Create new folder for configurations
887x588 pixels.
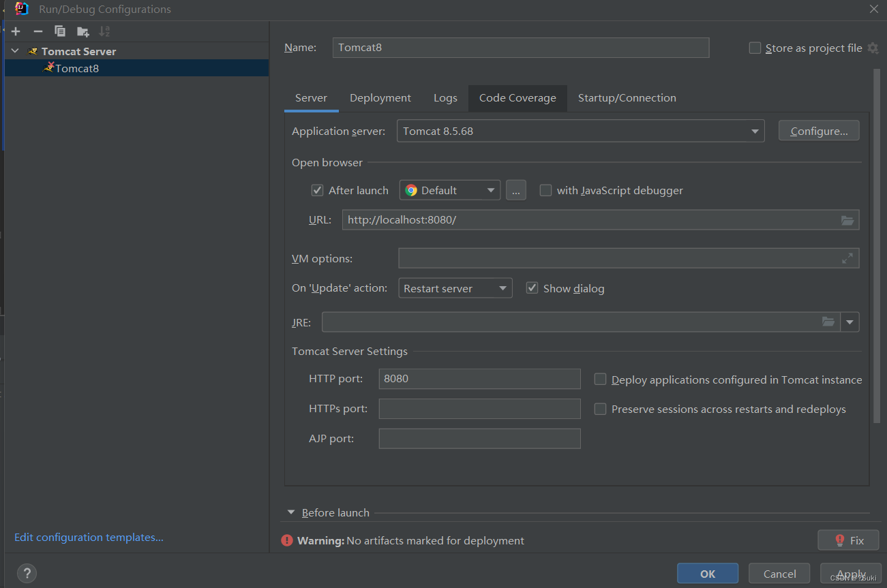click(x=82, y=31)
